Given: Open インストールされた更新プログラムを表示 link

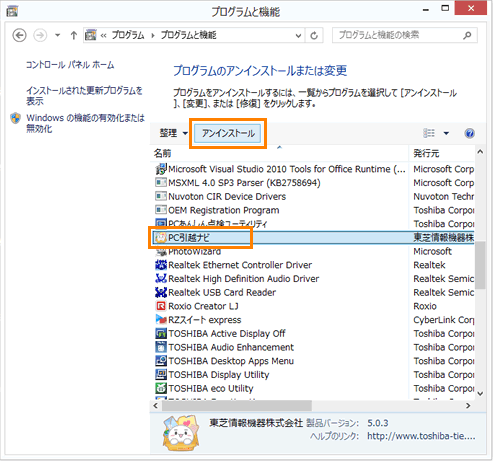Looking at the screenshot, I should click(84, 95).
